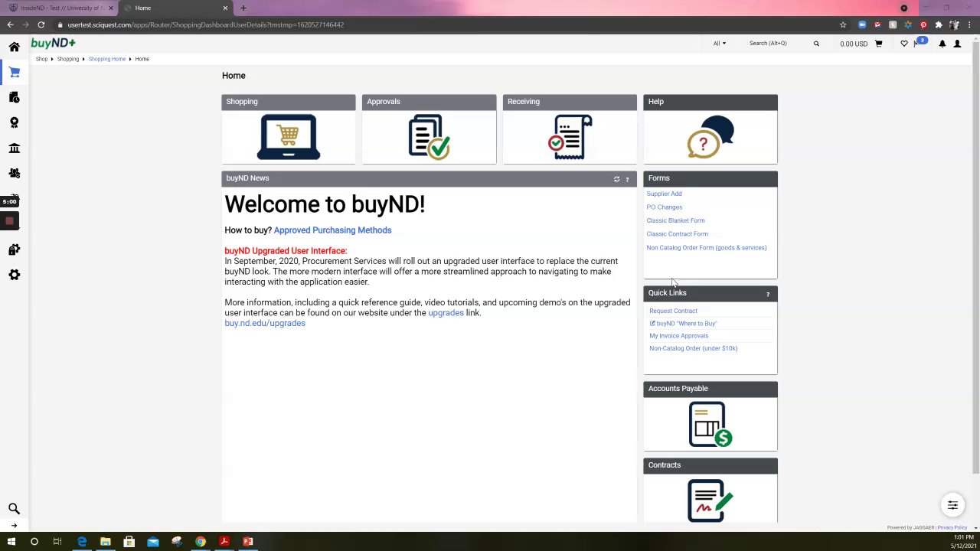Open the user profile icon
The image size is (980, 551).
click(957, 44)
